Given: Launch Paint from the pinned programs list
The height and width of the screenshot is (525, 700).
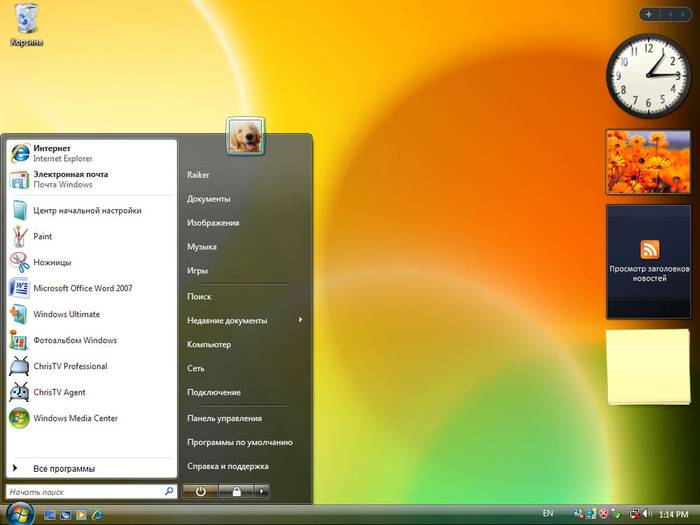Looking at the screenshot, I should pyautogui.click(x=42, y=237).
